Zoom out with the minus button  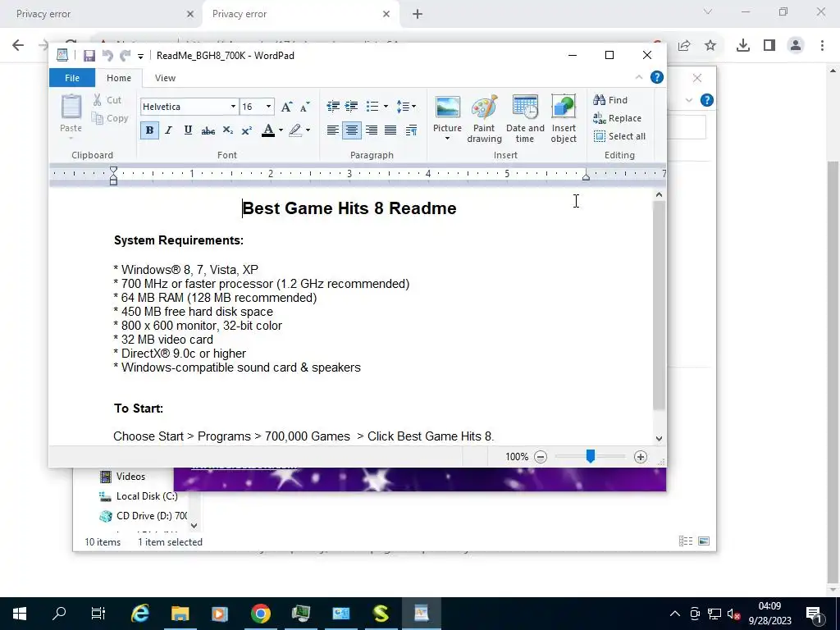(x=541, y=457)
